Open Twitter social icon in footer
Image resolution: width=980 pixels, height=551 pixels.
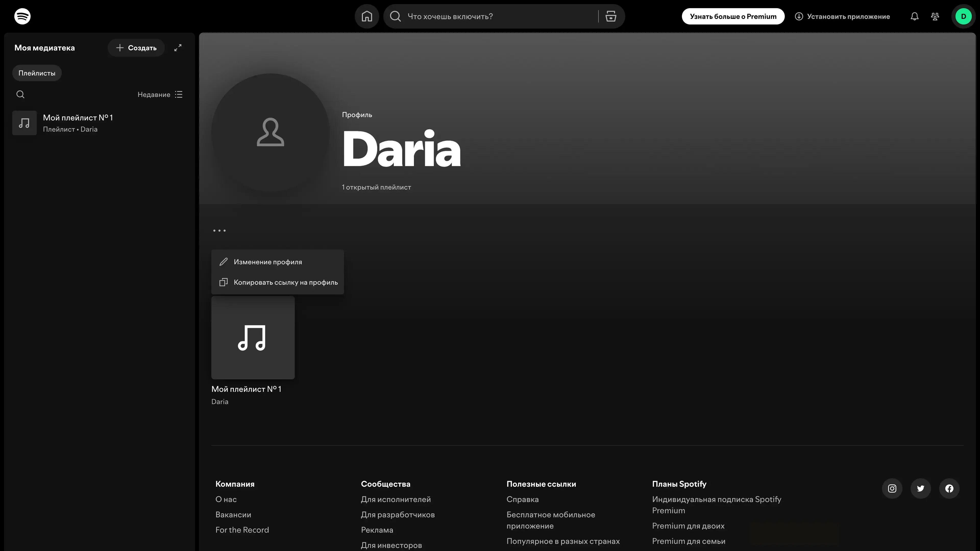[920, 488]
